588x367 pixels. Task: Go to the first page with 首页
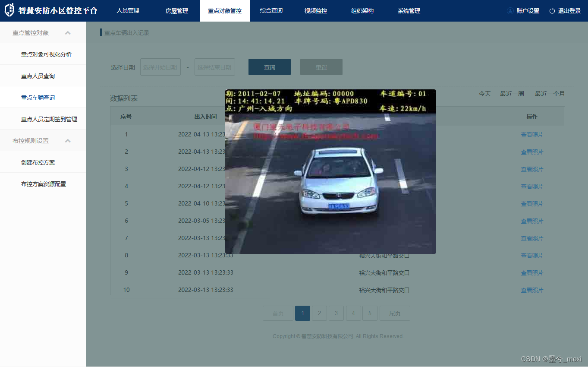click(278, 313)
